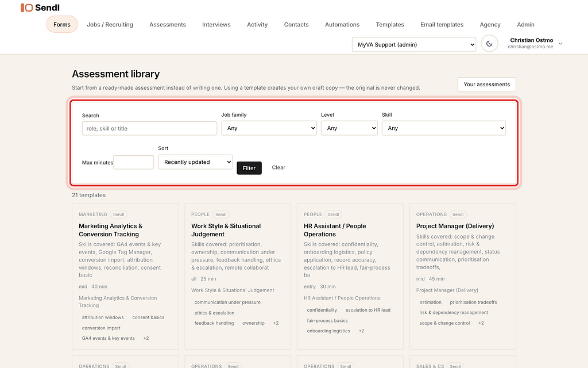588x368 pixels.
Task: Click the 21 templates count
Action: click(x=89, y=195)
